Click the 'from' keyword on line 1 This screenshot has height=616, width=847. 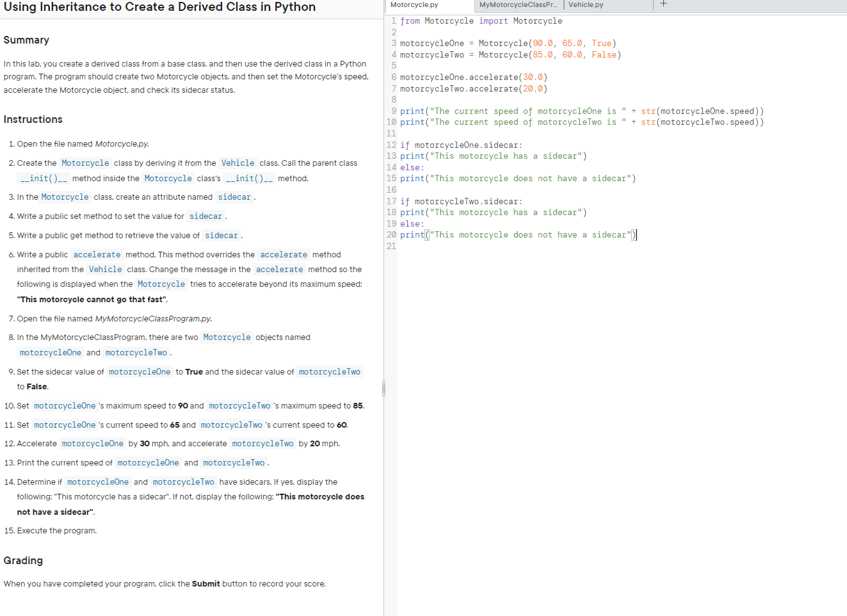coord(410,21)
